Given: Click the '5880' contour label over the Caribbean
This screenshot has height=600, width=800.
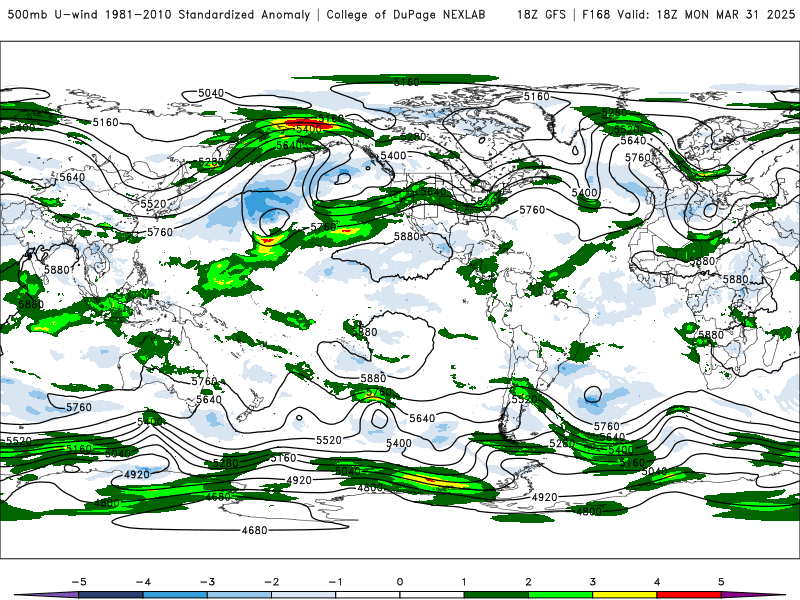Looking at the screenshot, I should coord(407,236).
